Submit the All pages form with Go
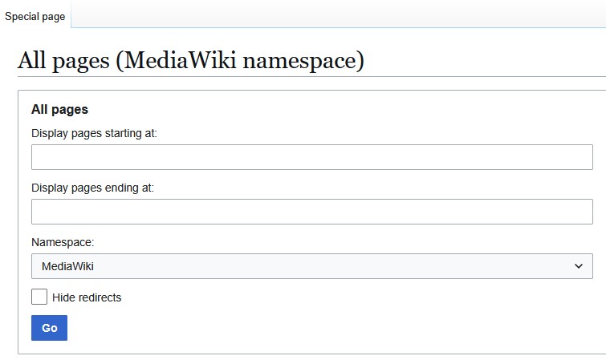Viewport: 606px width, 364px height. coord(49,328)
